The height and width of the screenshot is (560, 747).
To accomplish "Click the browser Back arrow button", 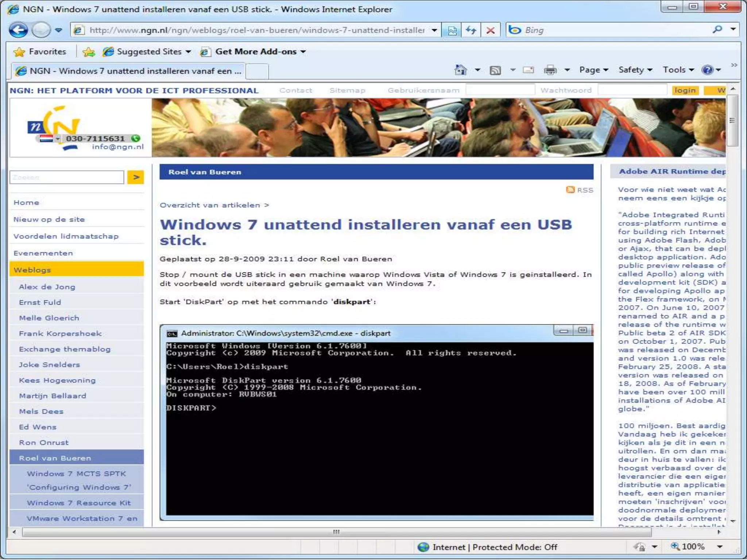I will pos(18,30).
